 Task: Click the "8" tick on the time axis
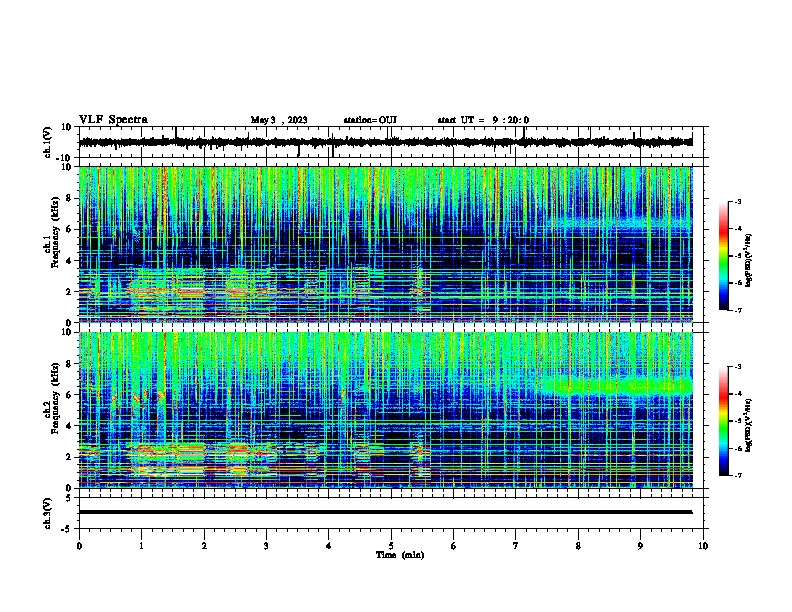[x=578, y=546]
